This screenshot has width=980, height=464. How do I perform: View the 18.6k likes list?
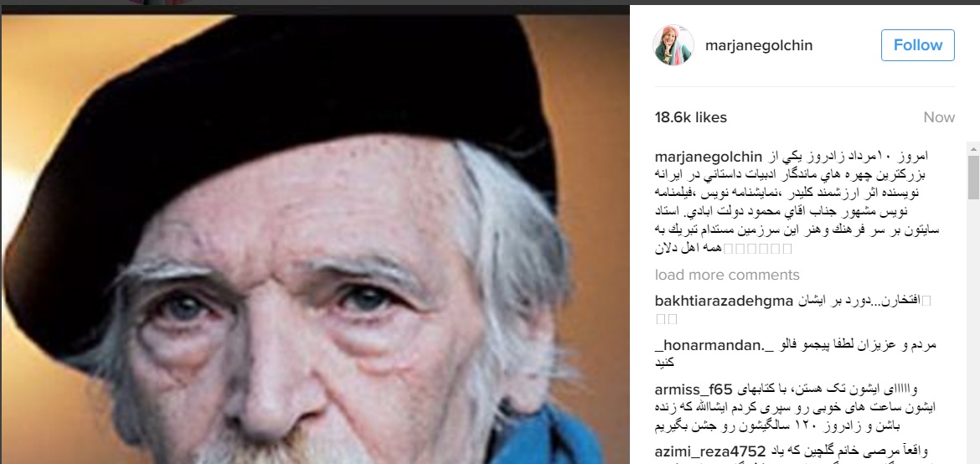point(691,117)
